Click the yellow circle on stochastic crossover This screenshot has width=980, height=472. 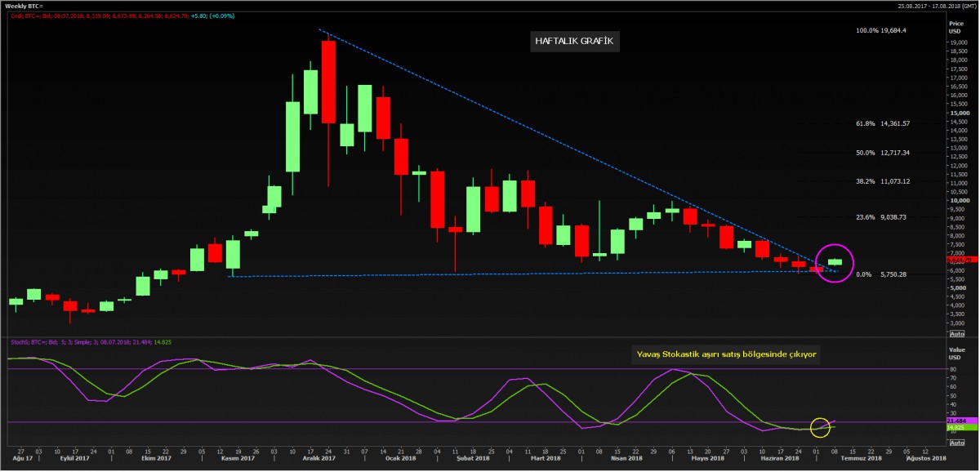coord(822,425)
